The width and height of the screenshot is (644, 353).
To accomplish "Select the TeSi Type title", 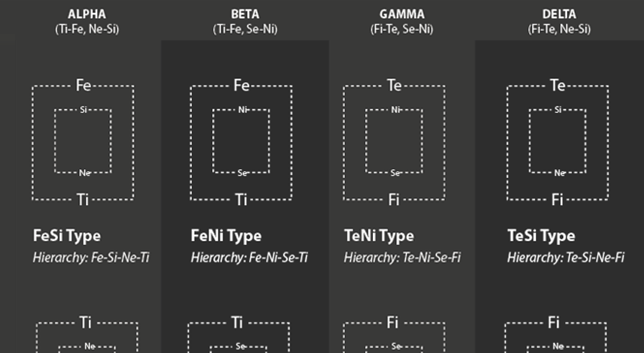I will [x=541, y=236].
